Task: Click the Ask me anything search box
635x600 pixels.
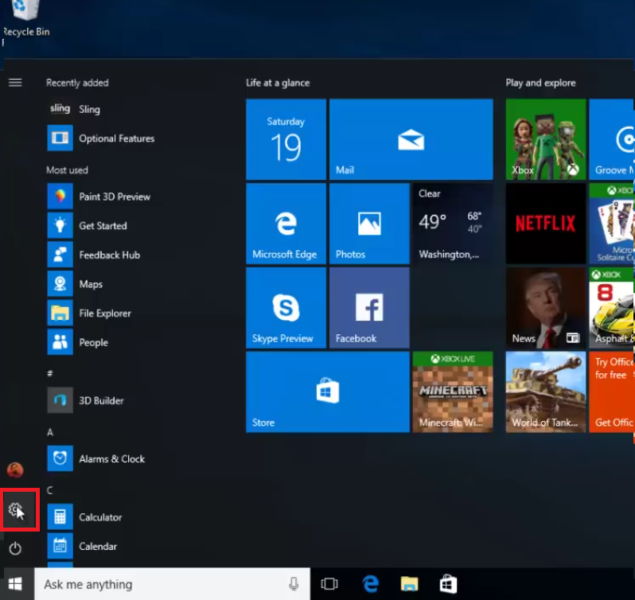Action: tap(172, 584)
